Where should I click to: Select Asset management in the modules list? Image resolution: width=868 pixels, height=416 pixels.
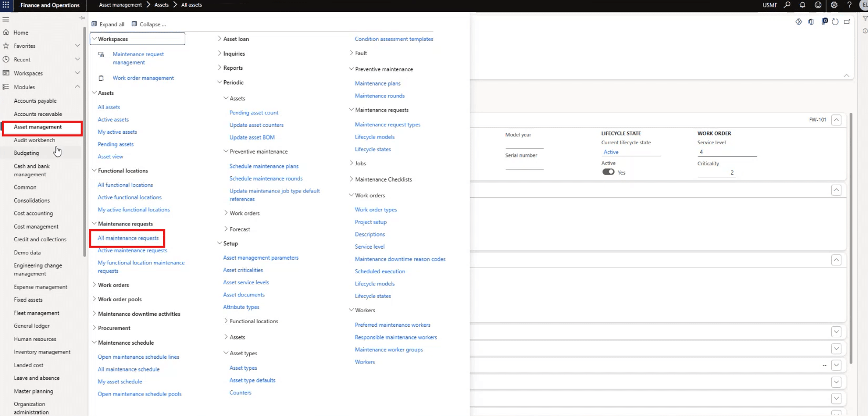(38, 127)
